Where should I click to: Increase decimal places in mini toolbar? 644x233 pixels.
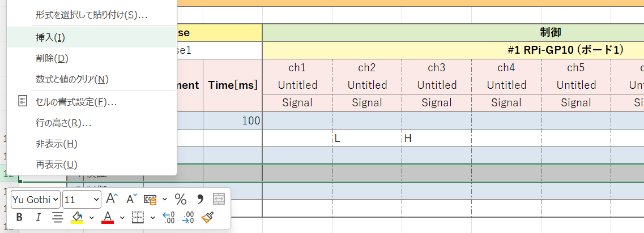click(169, 217)
